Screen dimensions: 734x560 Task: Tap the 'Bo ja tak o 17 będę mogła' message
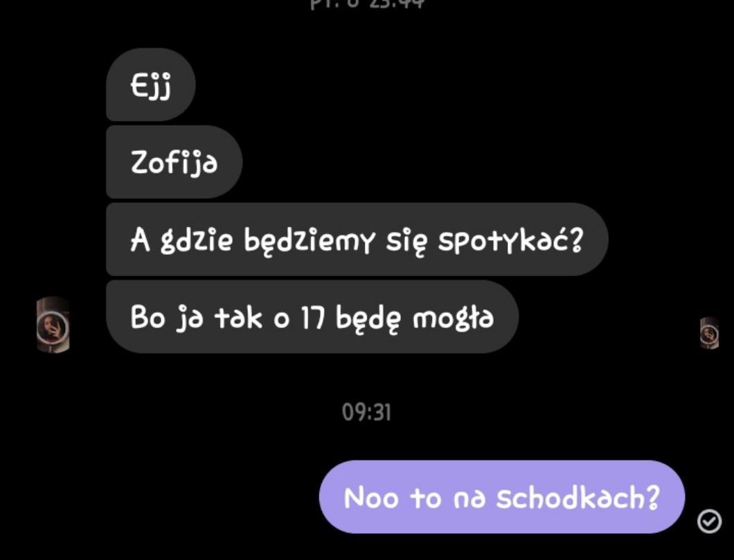312,317
